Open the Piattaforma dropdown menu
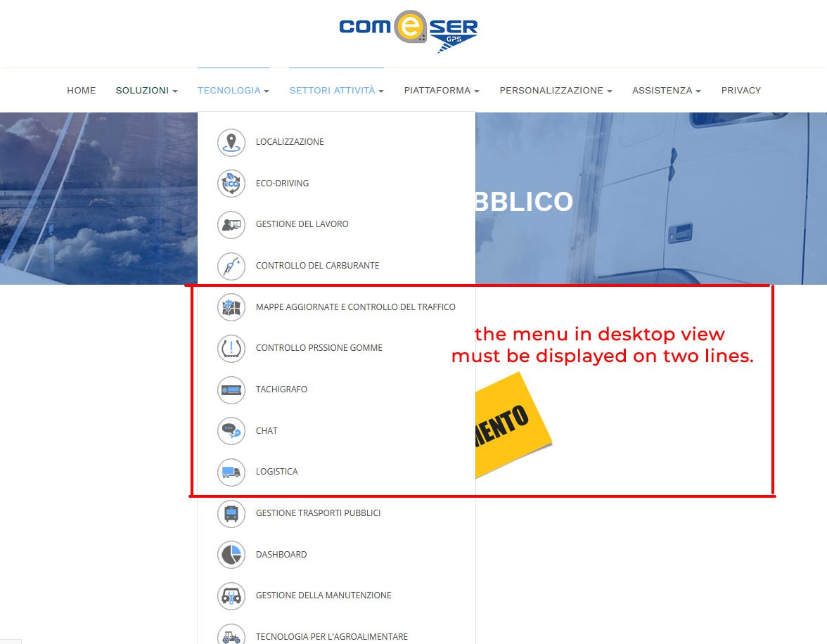 click(442, 90)
